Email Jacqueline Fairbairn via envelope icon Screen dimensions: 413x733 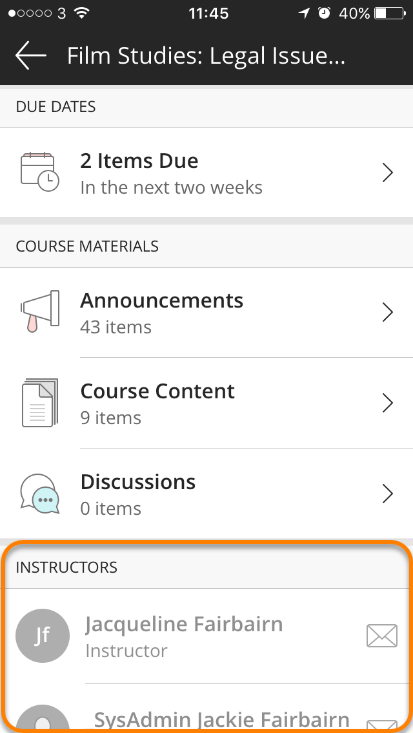tap(382, 636)
